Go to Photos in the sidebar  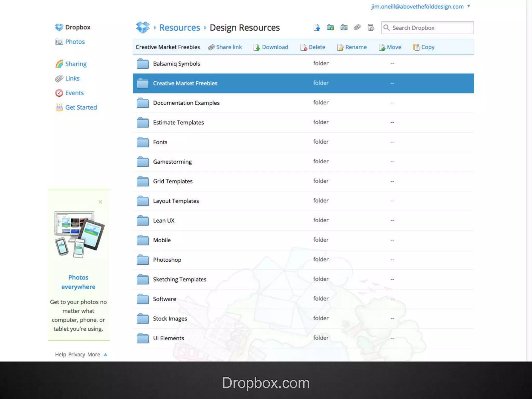[x=70, y=42]
